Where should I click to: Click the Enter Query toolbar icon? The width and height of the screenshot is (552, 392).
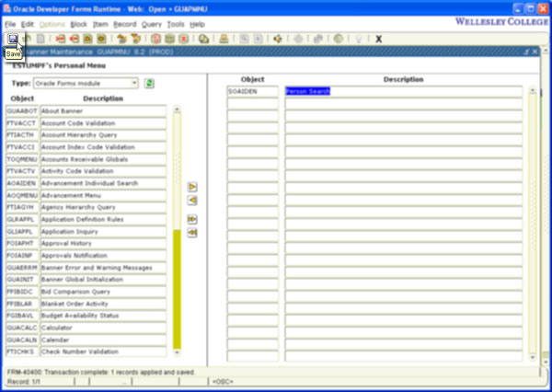click(156, 39)
